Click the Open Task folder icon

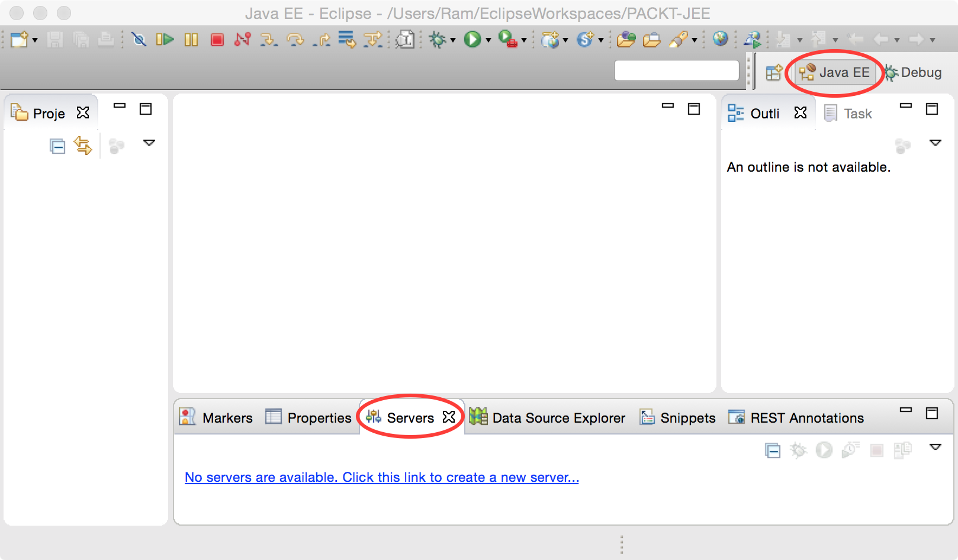(652, 40)
